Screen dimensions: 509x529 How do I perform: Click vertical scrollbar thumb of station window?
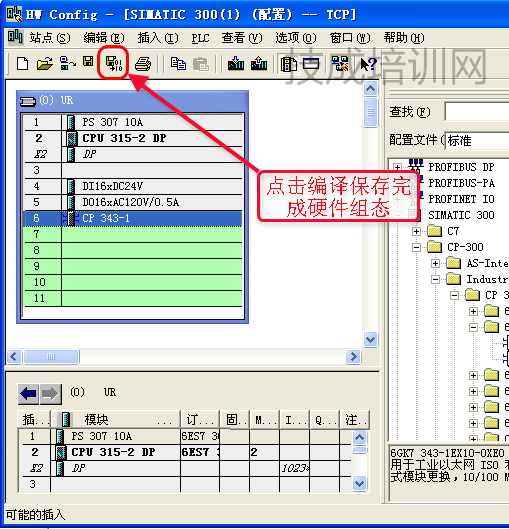point(370,112)
